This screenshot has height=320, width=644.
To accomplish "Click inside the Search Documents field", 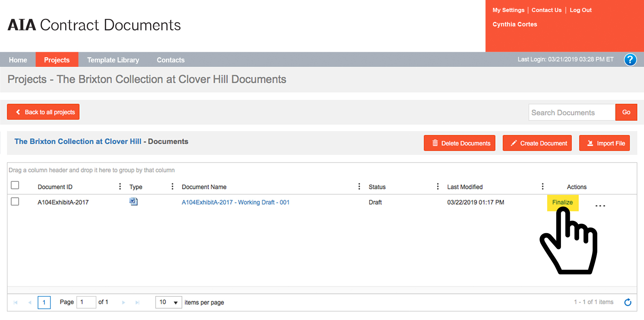I will pyautogui.click(x=572, y=112).
